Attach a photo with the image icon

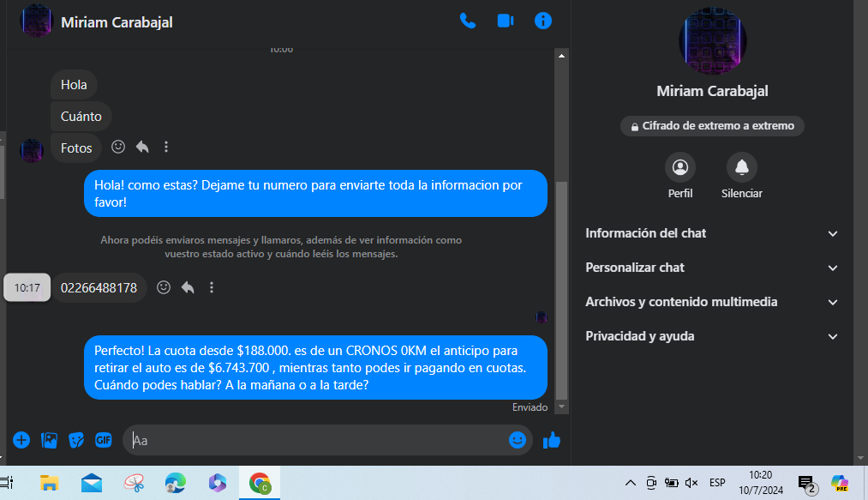click(x=50, y=440)
